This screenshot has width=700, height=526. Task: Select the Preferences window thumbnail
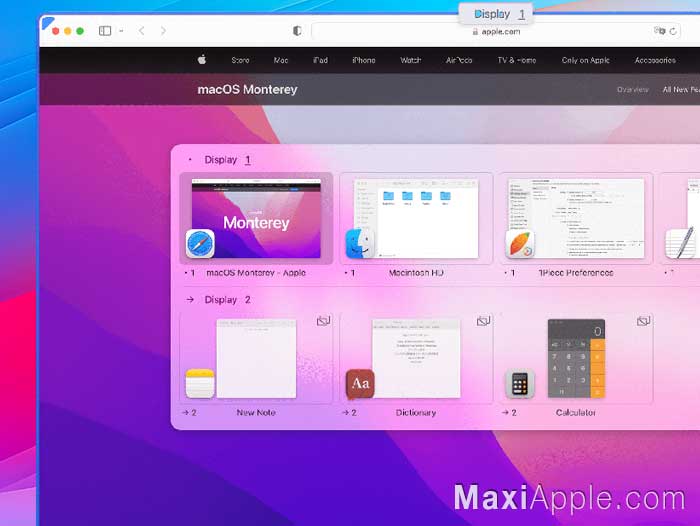pos(576,218)
